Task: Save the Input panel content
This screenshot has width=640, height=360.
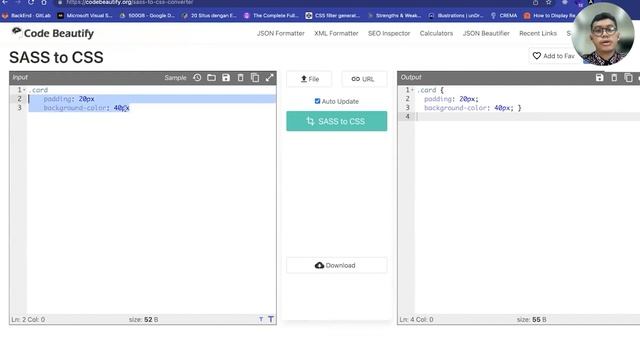Action: 226,78
